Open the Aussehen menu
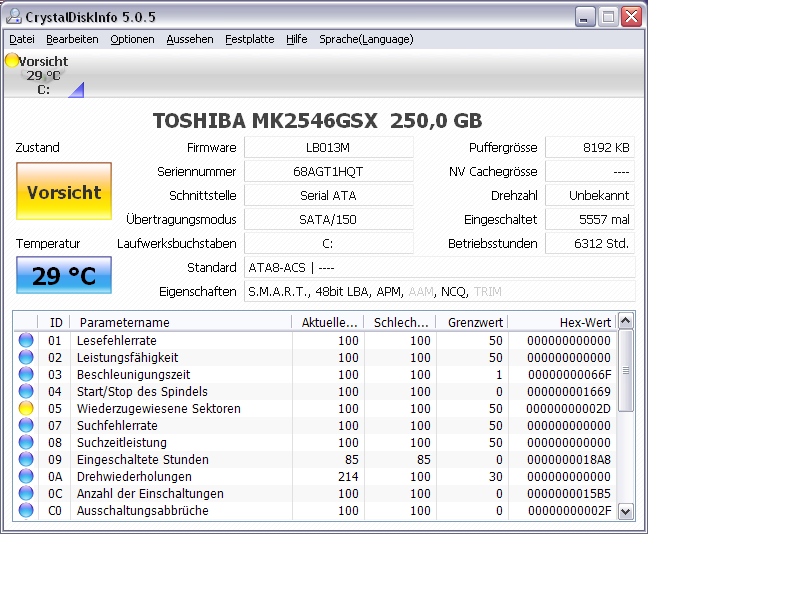 (x=190, y=39)
